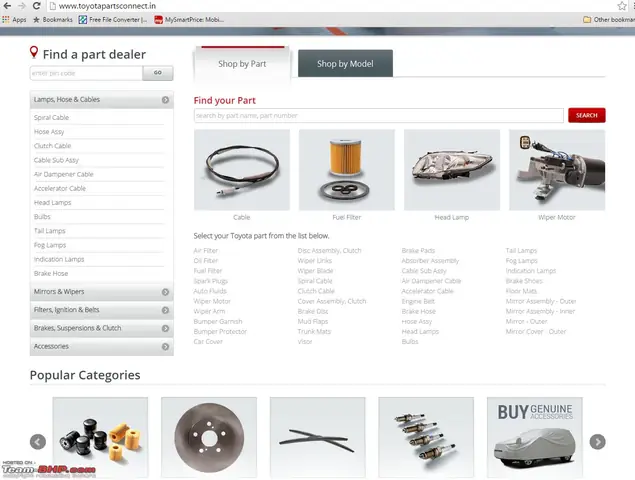This screenshot has height=480, width=635.
Task: Open Fog Lamps in the sidebar
Action: click(x=50, y=245)
